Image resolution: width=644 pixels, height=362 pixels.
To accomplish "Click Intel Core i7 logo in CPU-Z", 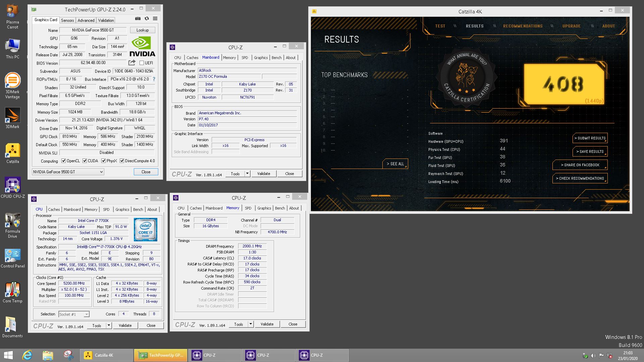I will tap(146, 230).
